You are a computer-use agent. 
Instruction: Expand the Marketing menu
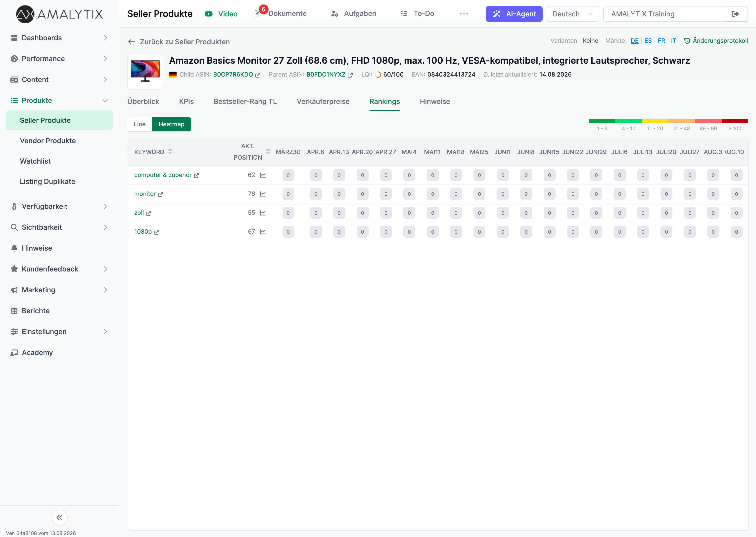point(59,290)
